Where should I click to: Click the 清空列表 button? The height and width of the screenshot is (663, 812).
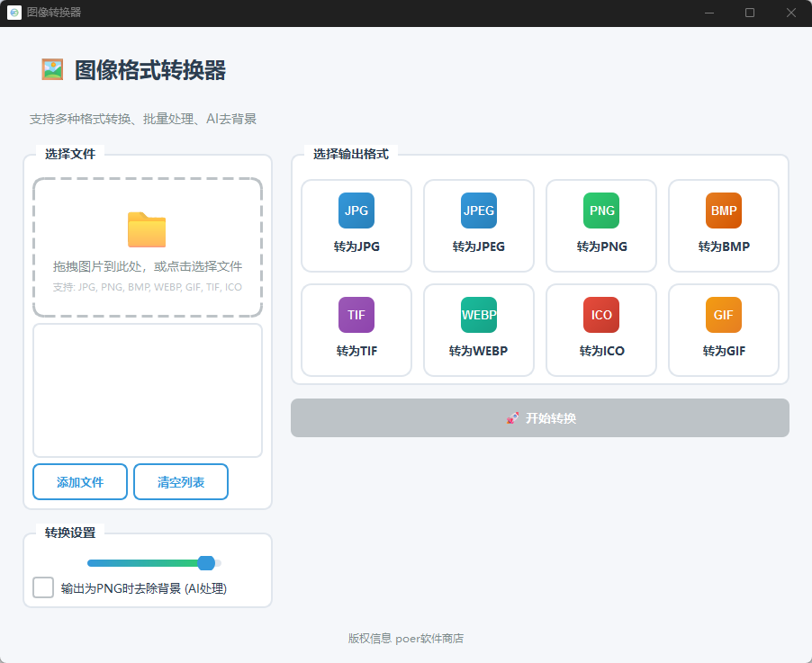181,482
